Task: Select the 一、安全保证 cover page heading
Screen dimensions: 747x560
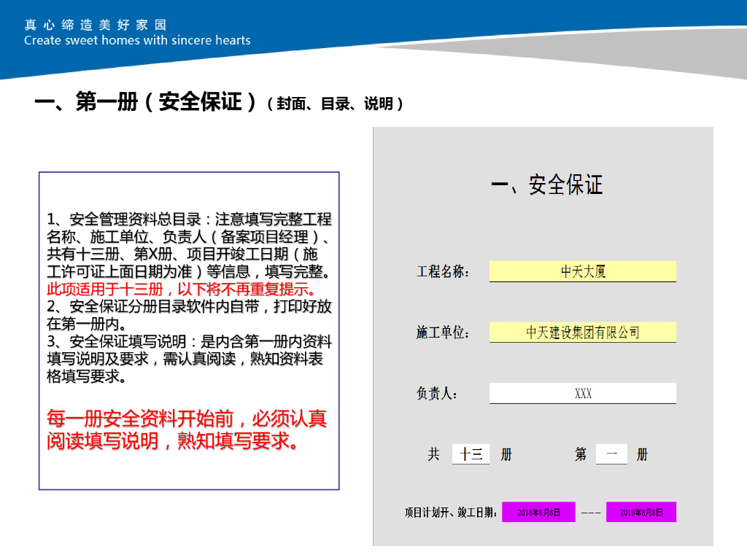Action: (x=546, y=185)
